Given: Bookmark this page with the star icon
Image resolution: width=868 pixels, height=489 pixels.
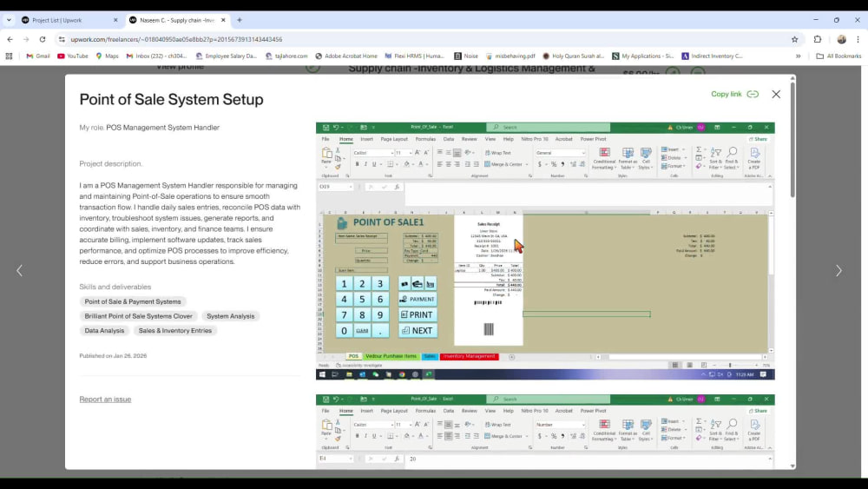Looking at the screenshot, I should tap(794, 39).
